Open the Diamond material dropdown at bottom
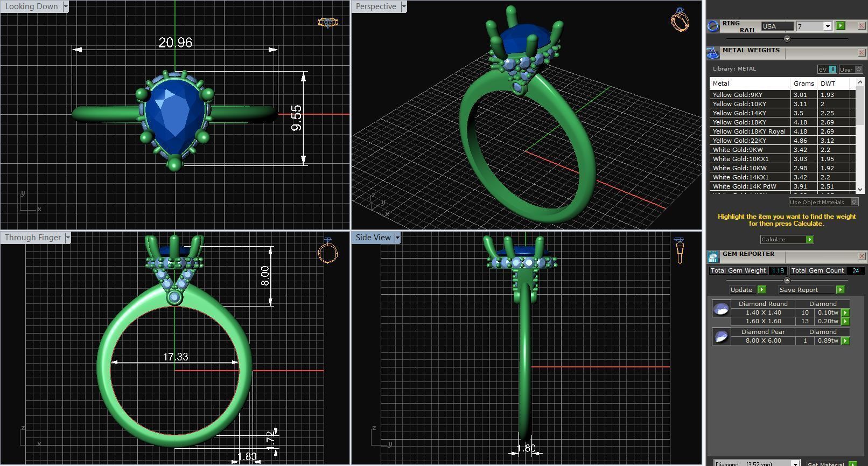 click(795, 464)
